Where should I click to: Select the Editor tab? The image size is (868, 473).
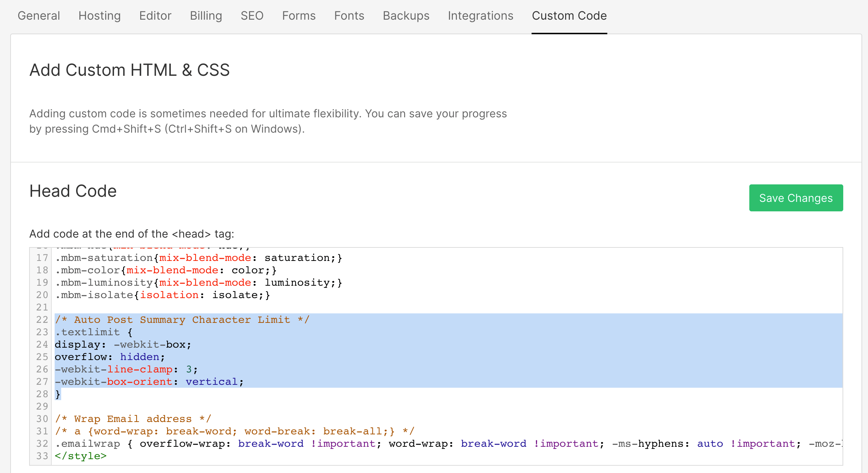155,16
